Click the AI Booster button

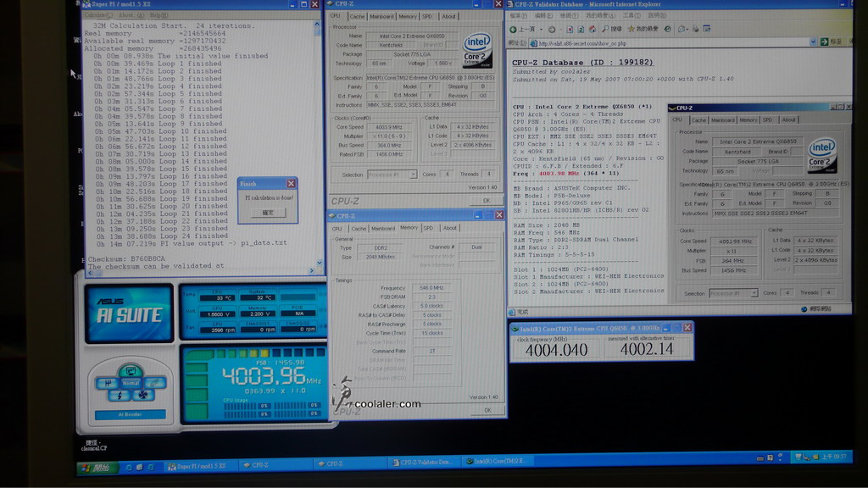pos(130,414)
